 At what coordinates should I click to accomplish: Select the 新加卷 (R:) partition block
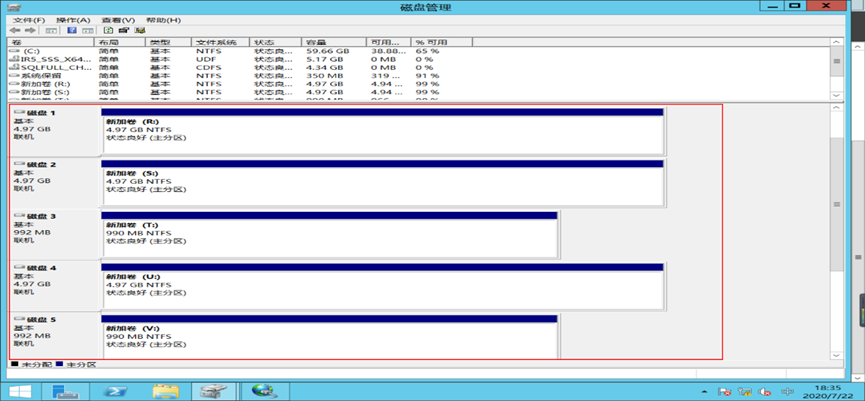point(382,131)
